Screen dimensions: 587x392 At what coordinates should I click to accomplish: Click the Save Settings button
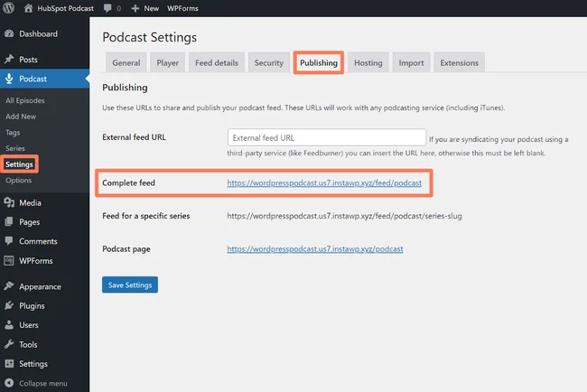[x=130, y=285]
